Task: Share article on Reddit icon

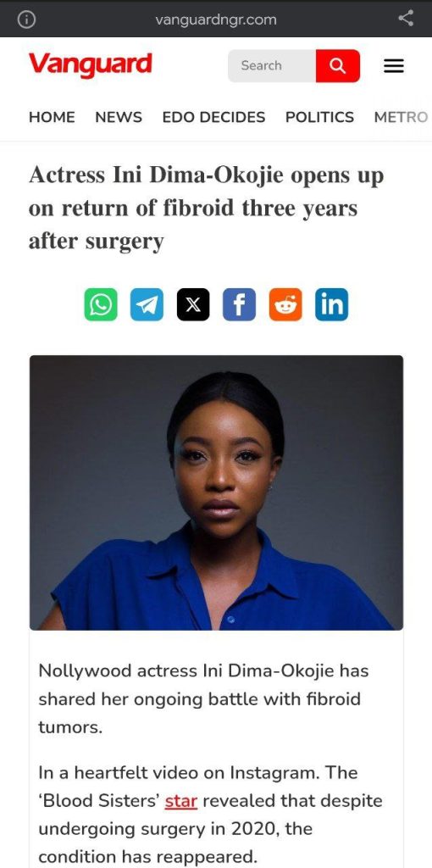Action: (285, 304)
